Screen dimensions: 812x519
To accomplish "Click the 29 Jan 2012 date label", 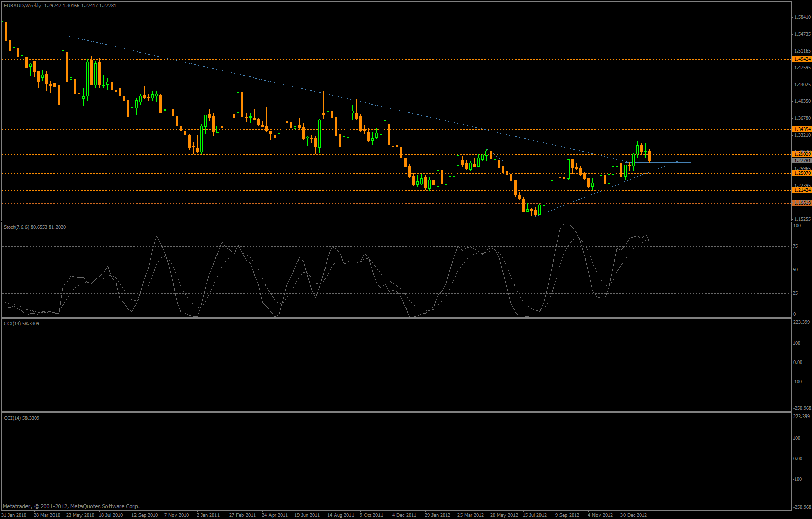I will point(438,515).
